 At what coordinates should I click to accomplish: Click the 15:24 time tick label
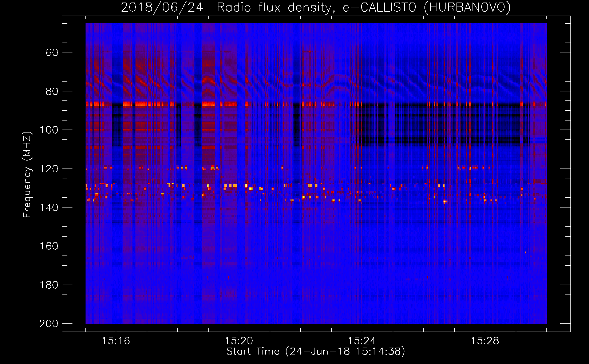362,341
